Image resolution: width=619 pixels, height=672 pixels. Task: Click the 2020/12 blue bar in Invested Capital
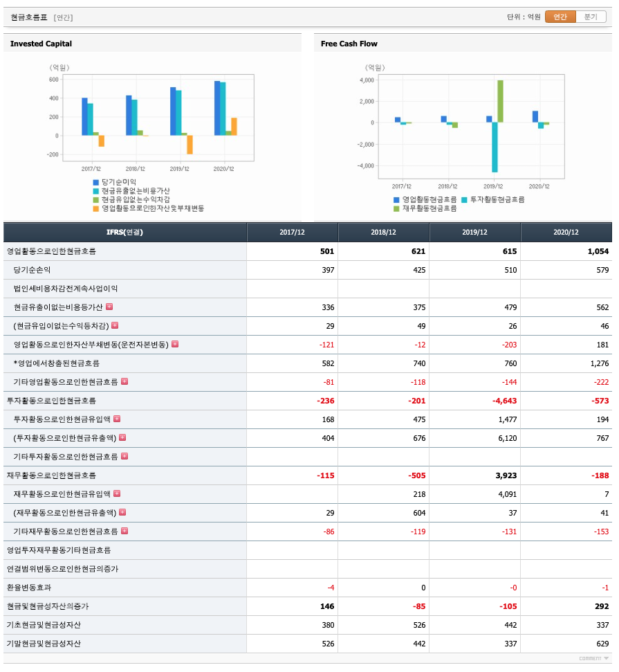[217, 108]
